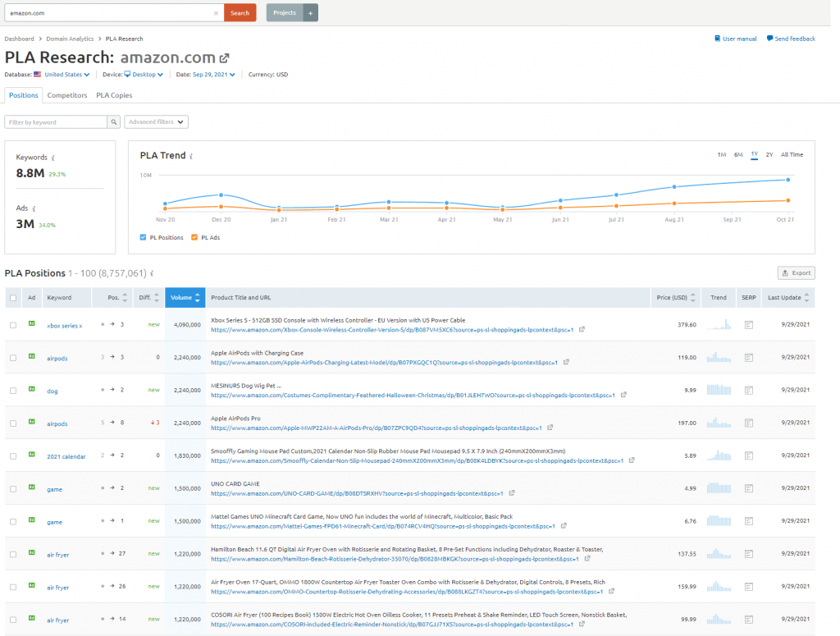
Task: Switch to the Positions tab
Action: pos(24,95)
